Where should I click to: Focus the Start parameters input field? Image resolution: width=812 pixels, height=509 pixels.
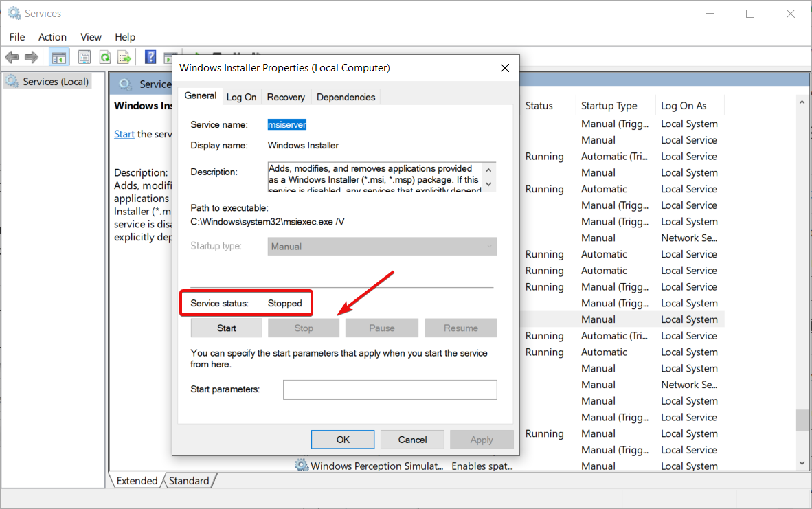tap(390, 390)
